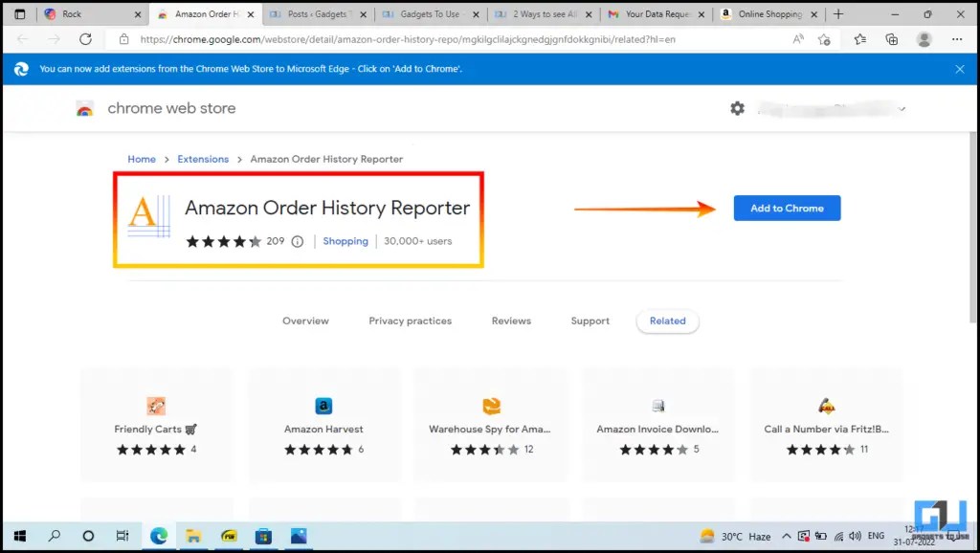This screenshot has width=980, height=553.
Task: Open browser Favorites via the star icon
Action: [x=859, y=40]
